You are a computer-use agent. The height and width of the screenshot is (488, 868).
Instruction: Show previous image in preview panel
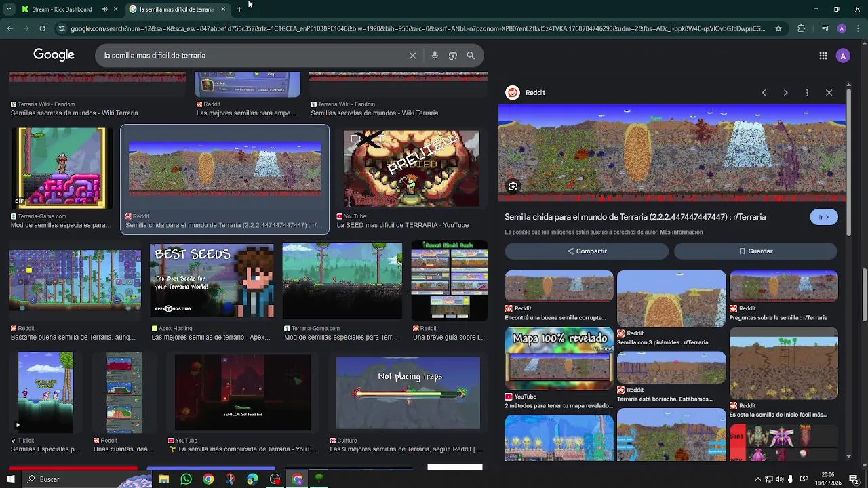click(x=764, y=93)
